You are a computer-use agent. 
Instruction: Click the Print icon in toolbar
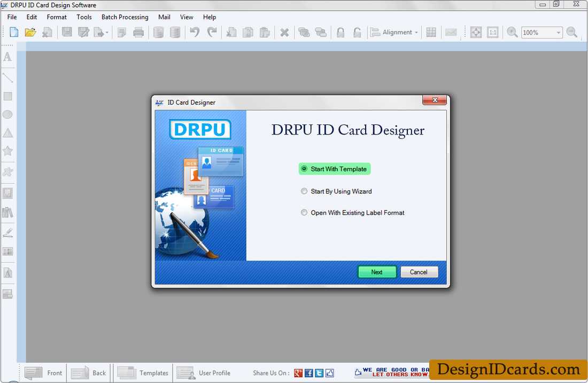(138, 33)
